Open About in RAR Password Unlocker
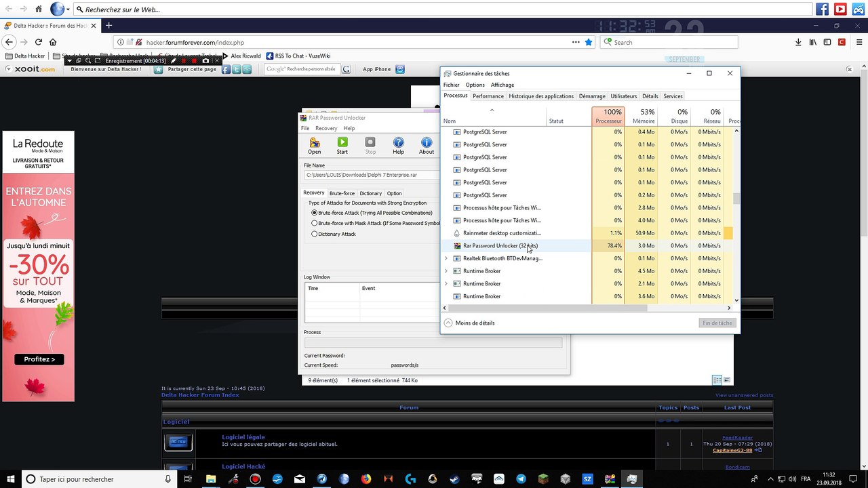 [427, 146]
